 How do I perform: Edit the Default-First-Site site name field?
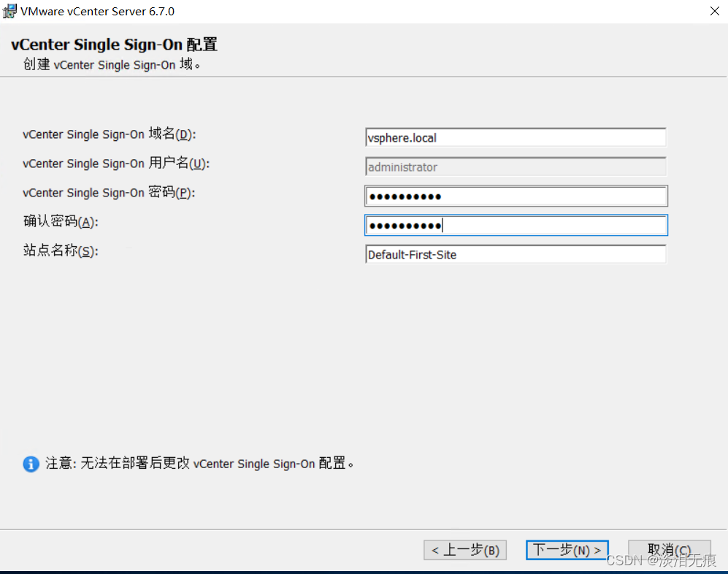point(516,254)
